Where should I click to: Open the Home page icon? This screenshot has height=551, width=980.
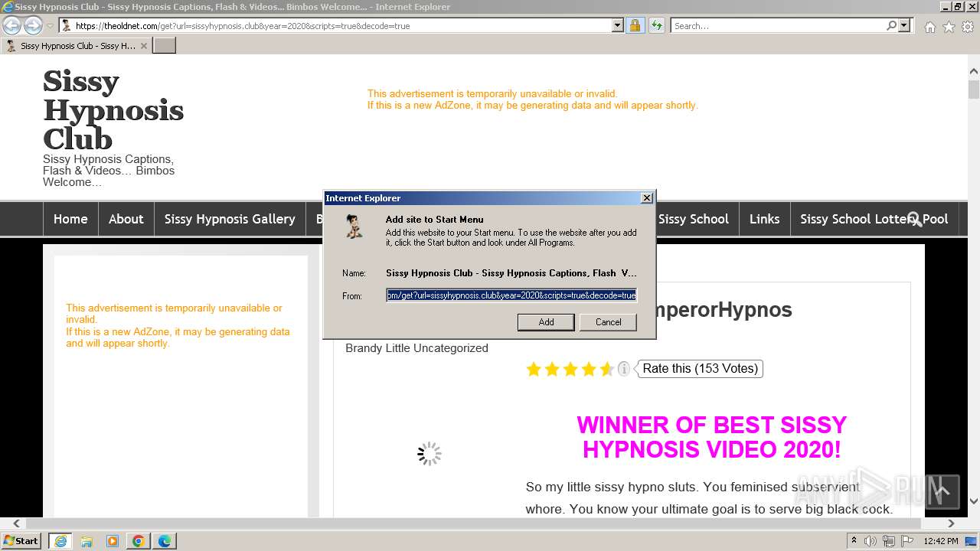point(929,27)
